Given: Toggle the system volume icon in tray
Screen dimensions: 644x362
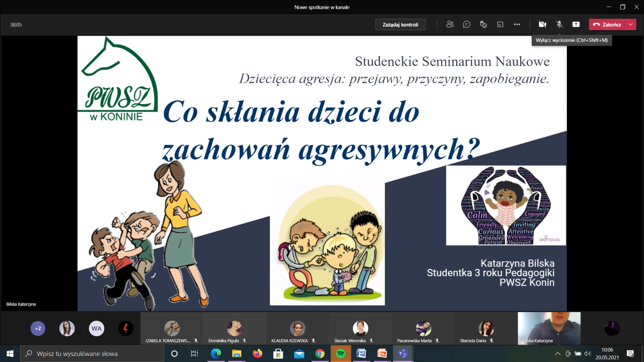Looking at the screenshot, I should click(x=587, y=354).
